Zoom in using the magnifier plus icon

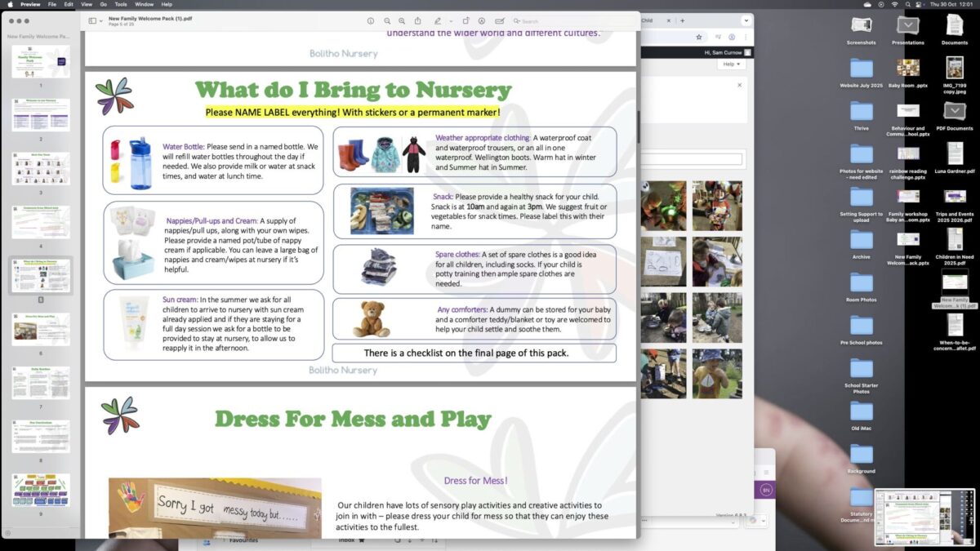point(402,20)
